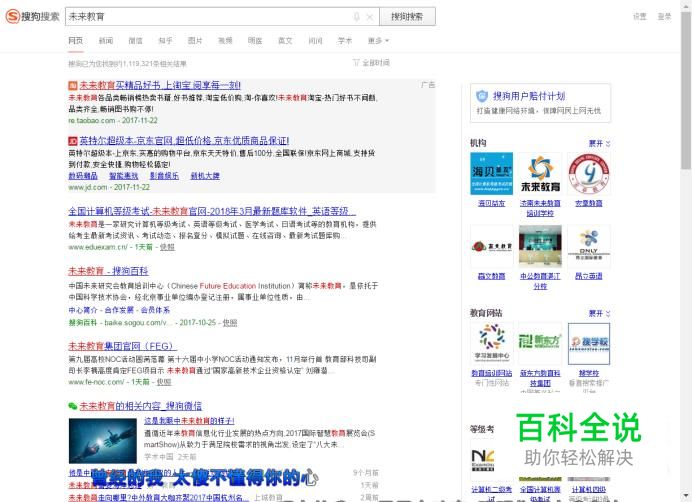
Task: Open 快照 for the baike.sogou.com result
Action: (229, 323)
